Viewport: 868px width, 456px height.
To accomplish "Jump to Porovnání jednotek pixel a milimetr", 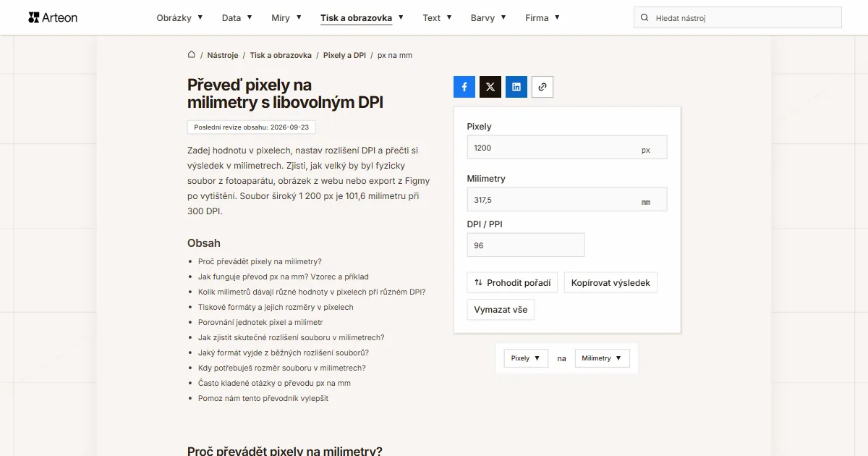I will tap(260, 322).
